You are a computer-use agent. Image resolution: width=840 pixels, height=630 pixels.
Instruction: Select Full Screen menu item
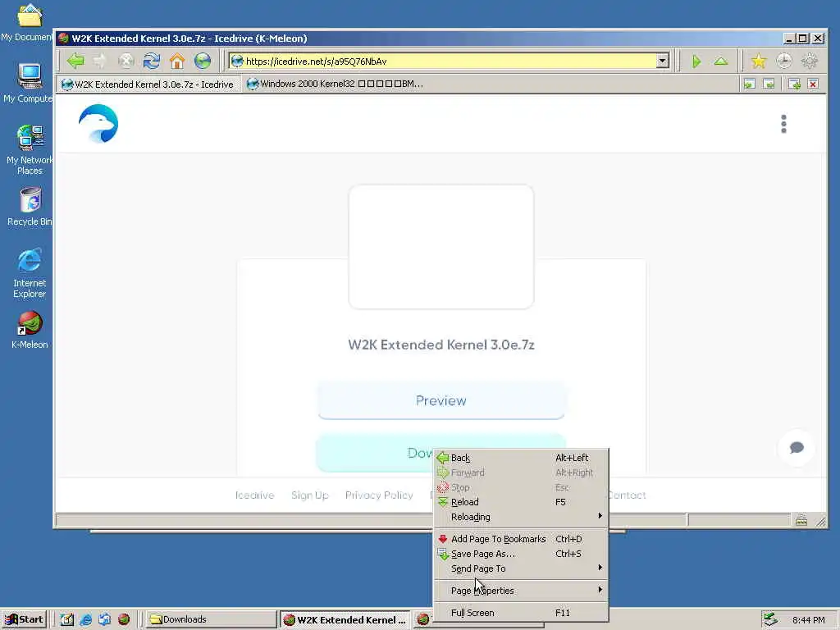[x=521, y=613]
